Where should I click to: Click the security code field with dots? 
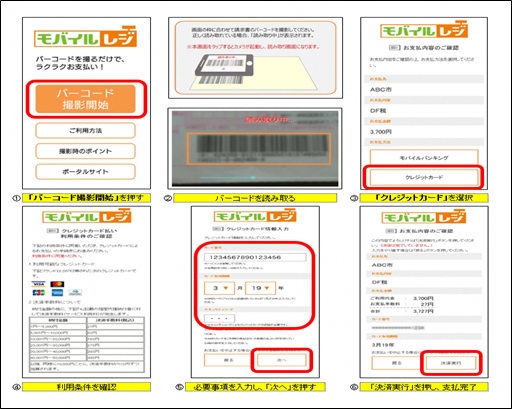pyautogui.click(x=219, y=318)
